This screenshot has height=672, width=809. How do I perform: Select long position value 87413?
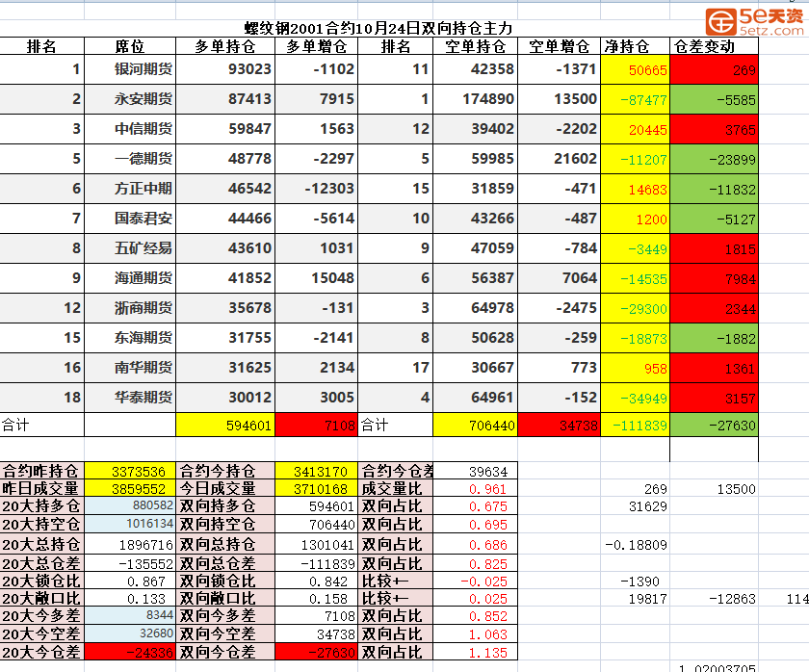pyautogui.click(x=225, y=99)
